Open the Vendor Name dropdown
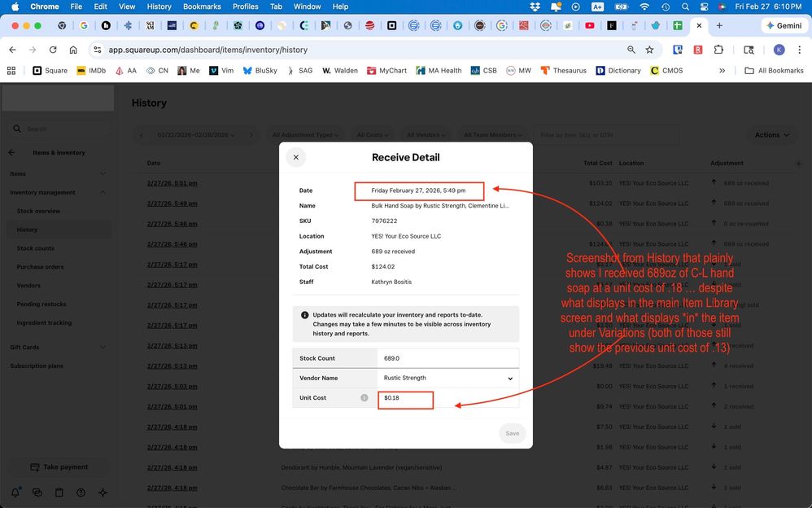 (x=448, y=378)
